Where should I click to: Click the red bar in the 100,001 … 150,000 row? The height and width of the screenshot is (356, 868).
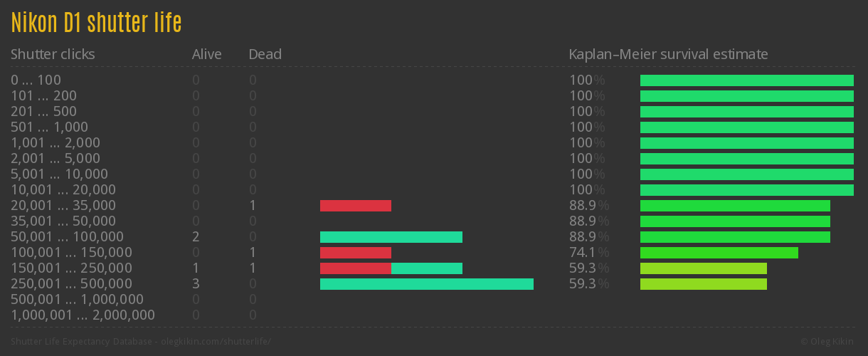pos(356,253)
